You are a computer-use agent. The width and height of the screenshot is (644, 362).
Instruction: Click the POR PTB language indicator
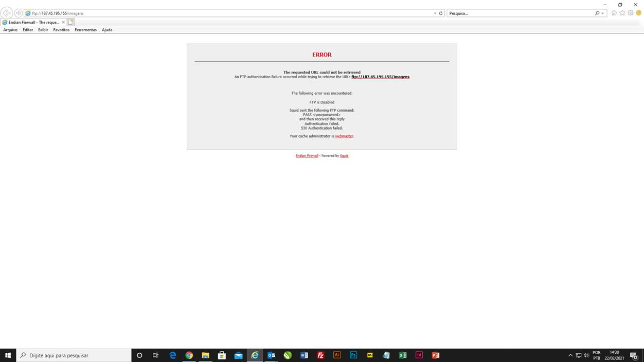pos(597,355)
